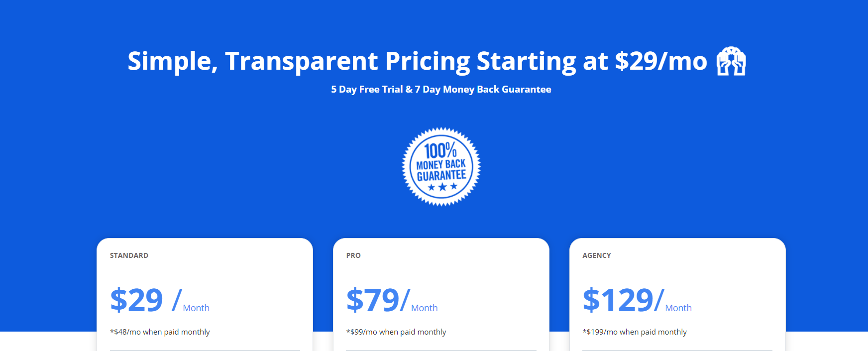The height and width of the screenshot is (351, 868).
Task: Click the dollar sign in the $29 price
Action: (119, 299)
